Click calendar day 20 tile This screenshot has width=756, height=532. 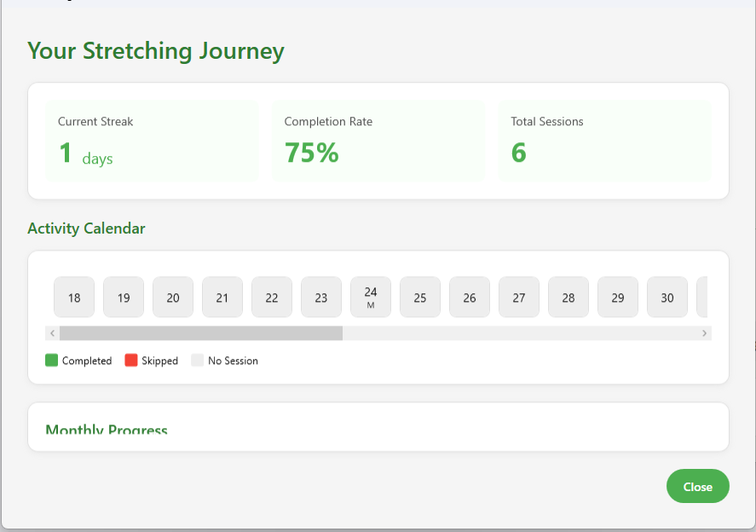pyautogui.click(x=173, y=298)
